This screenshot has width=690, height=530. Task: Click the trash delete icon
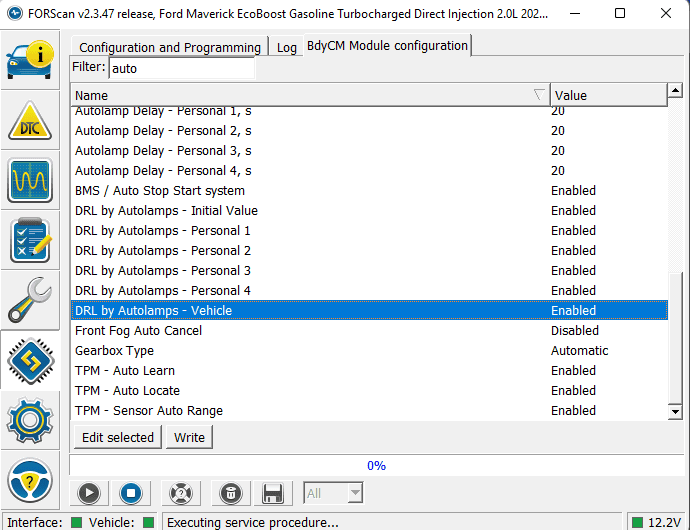click(231, 493)
